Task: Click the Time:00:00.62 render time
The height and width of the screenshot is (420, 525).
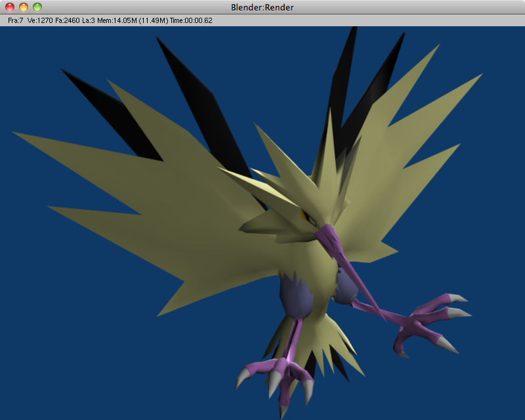Action: coord(191,20)
